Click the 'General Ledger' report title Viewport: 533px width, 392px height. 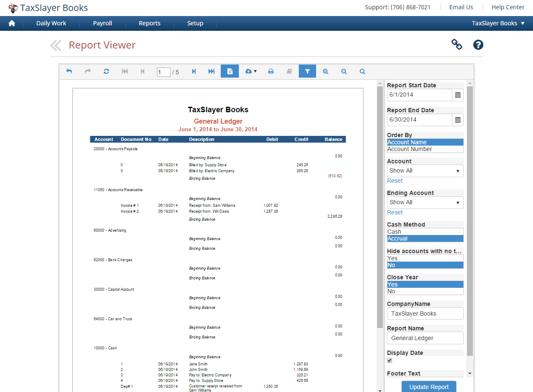218,122
